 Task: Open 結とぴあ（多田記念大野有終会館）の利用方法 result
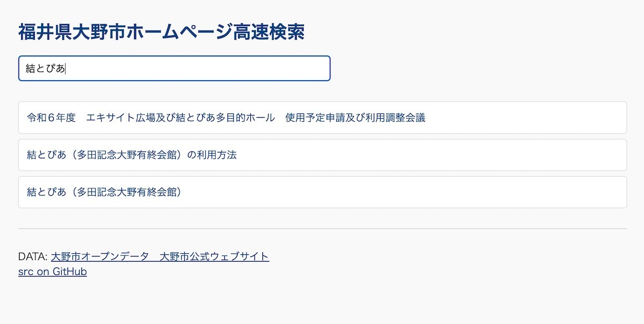pos(323,155)
